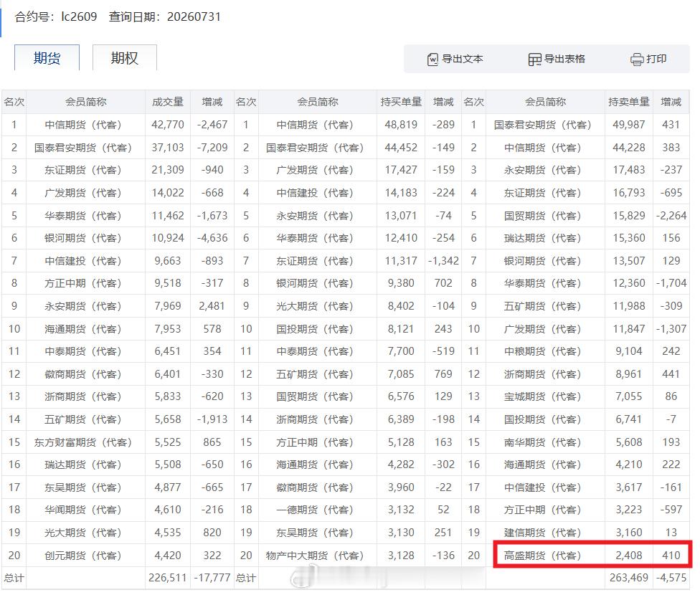Click volume value 5,525

[168, 442]
